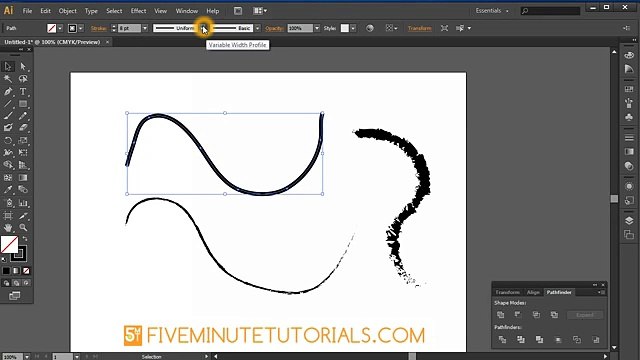Pick the Width tool
Image resolution: width=640 pixels, height=360 pixels.
pyautogui.click(x=8, y=153)
